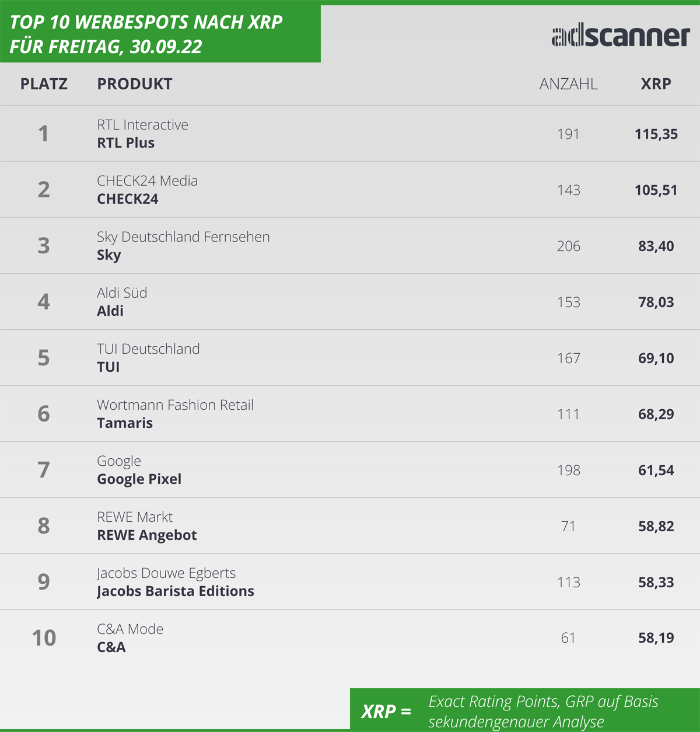
Task: Click the XRP column header
Action: point(656,84)
